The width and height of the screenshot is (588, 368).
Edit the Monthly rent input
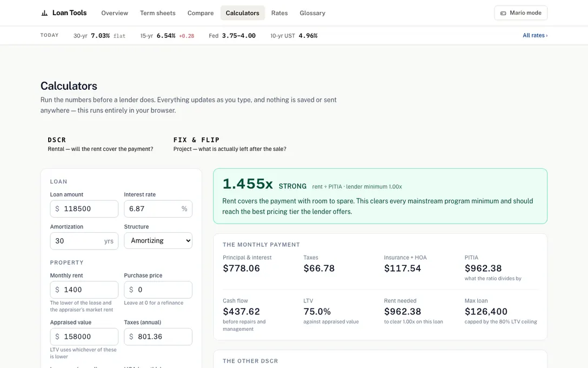pyautogui.click(x=84, y=290)
